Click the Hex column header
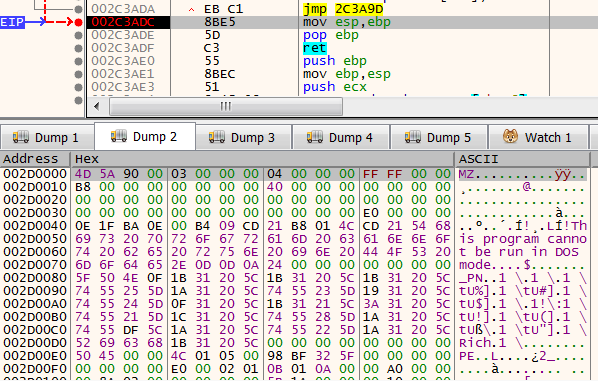The image size is (598, 381). click(x=263, y=159)
